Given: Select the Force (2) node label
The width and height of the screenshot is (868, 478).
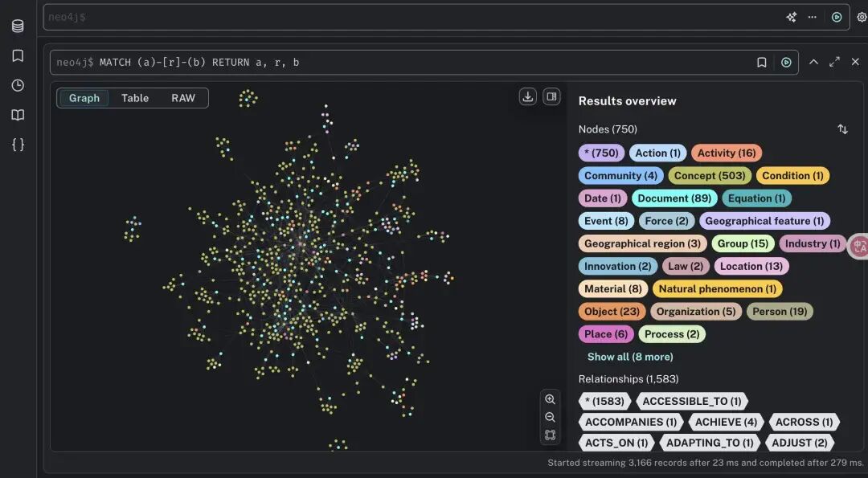Looking at the screenshot, I should click(666, 221).
